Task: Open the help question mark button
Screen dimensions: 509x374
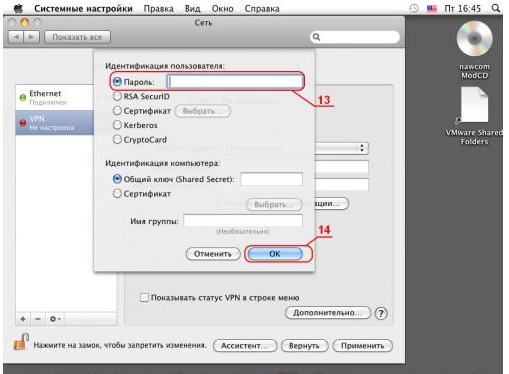Action: tap(381, 313)
